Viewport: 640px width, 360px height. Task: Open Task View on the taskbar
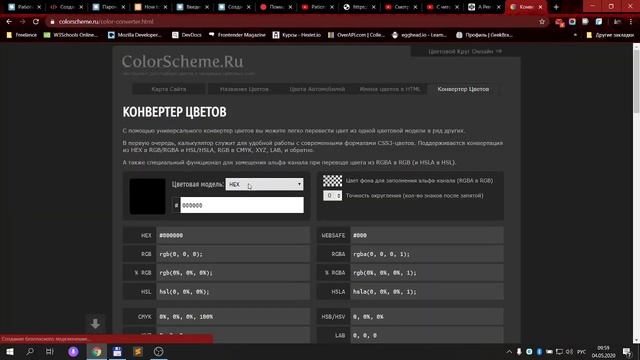(x=50, y=351)
